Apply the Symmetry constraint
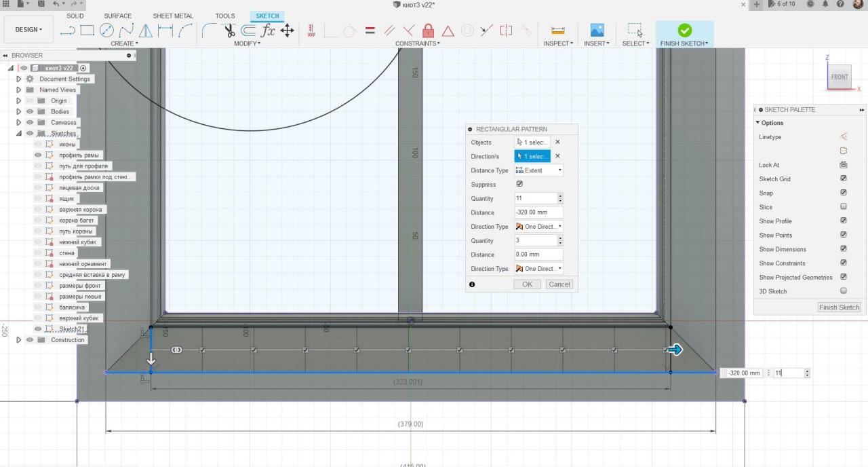 (506, 30)
